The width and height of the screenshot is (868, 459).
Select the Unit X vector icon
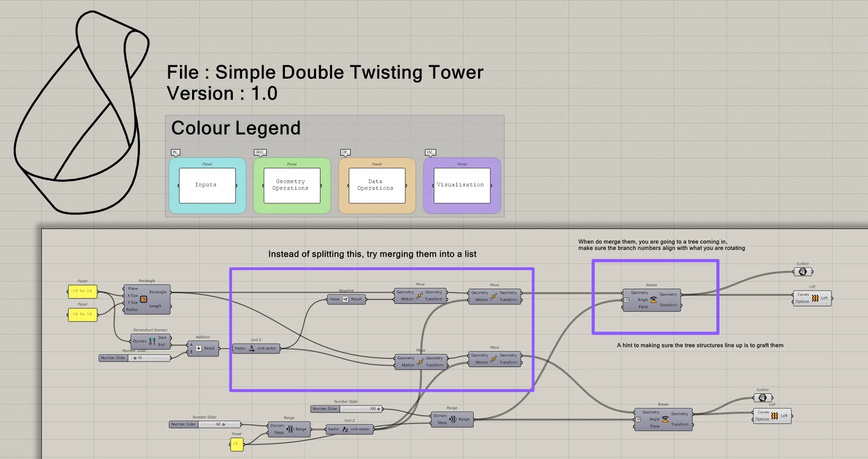point(252,348)
